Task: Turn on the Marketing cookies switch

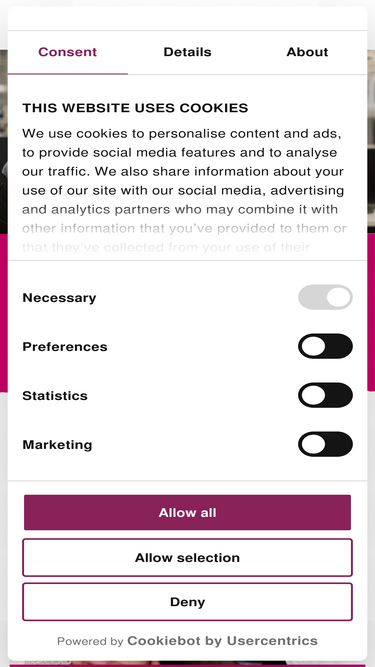Action: click(325, 444)
